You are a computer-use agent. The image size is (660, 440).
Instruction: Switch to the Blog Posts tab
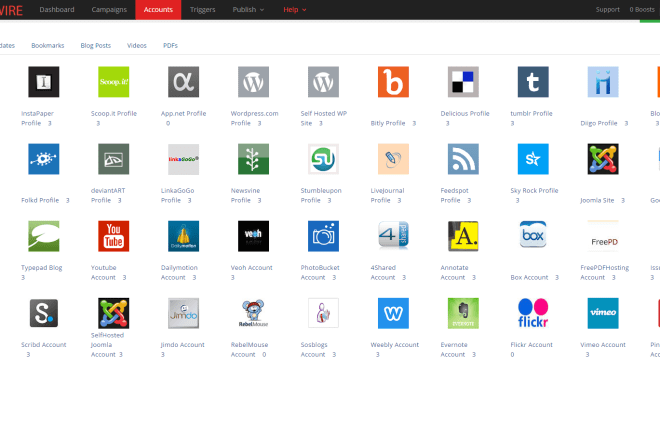(96, 45)
